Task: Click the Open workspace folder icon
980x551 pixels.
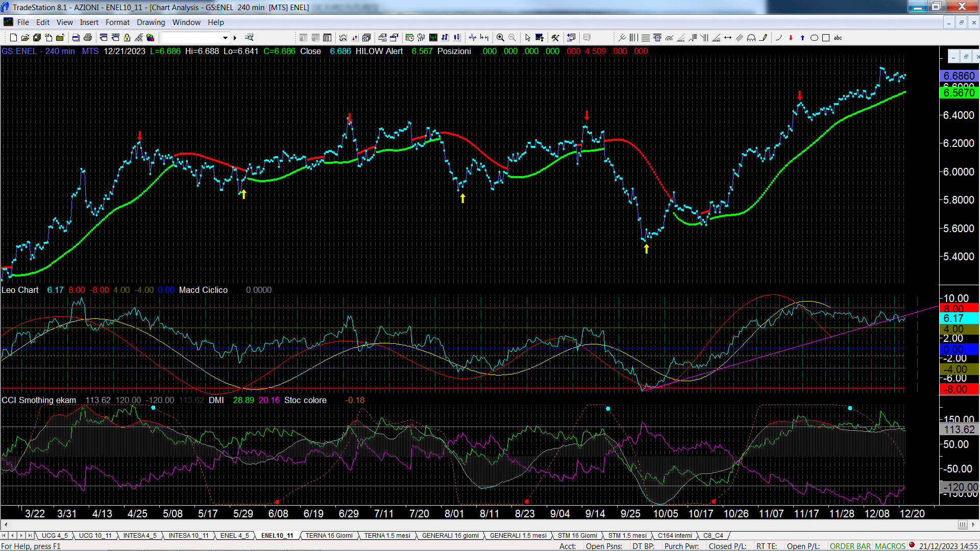Action: coord(25,37)
